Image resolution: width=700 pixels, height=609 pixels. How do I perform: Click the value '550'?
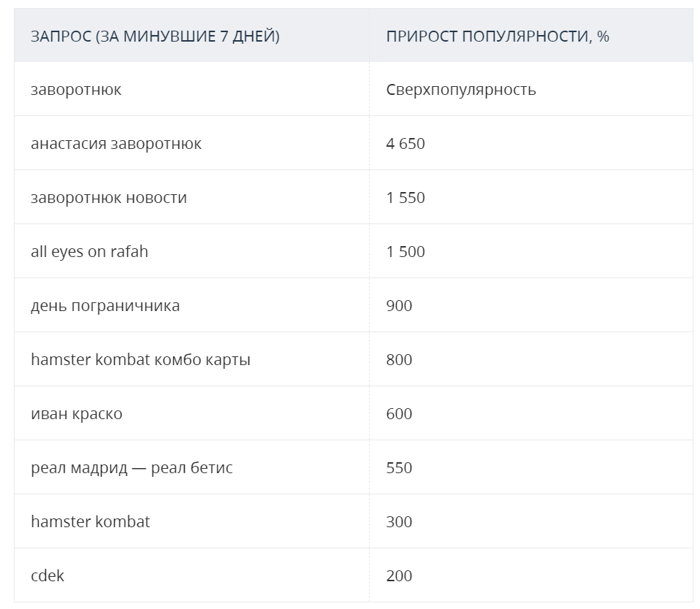(x=399, y=467)
